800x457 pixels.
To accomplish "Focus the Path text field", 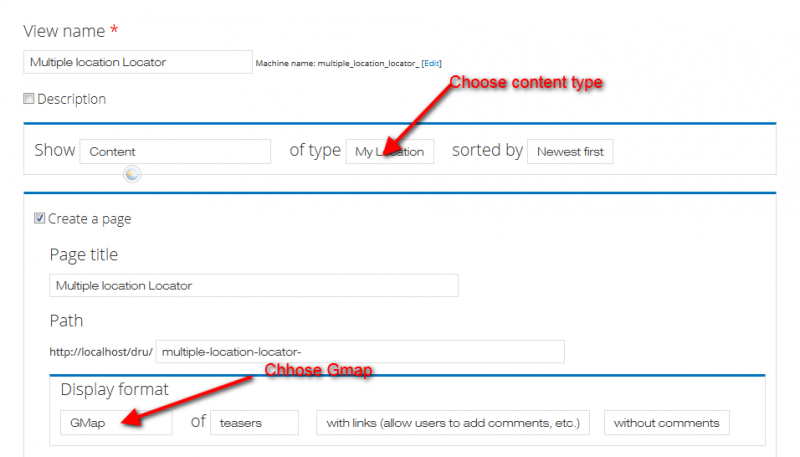I will (360, 351).
